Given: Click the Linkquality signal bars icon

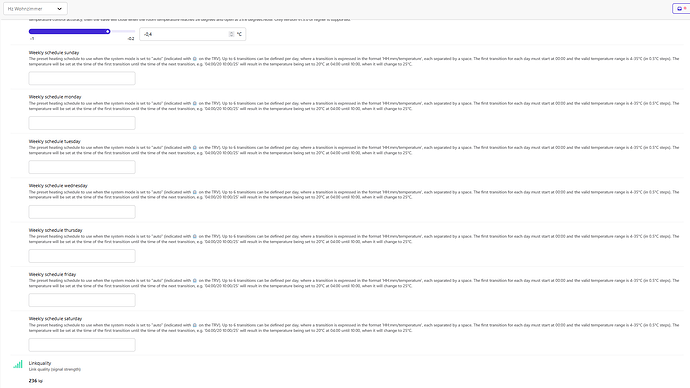Looking at the screenshot, I should pyautogui.click(x=18, y=364).
